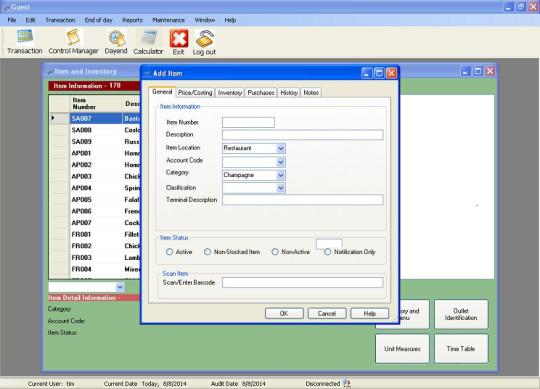This screenshot has width=540, height=389.
Task: Open the Account Code dropdown
Action: (281, 162)
